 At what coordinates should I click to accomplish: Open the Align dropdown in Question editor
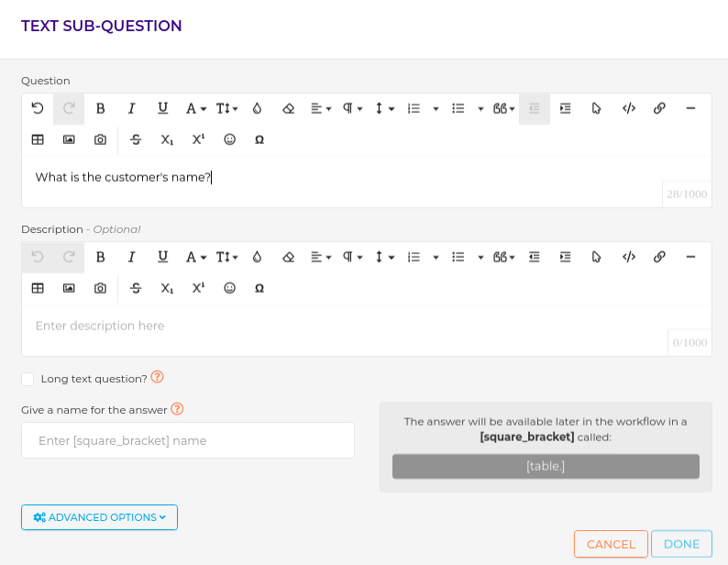(x=321, y=108)
